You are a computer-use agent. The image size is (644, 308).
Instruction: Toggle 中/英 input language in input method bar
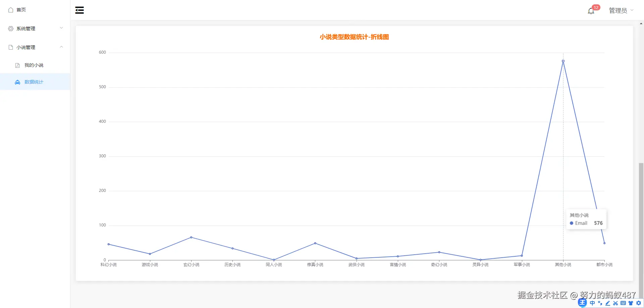click(592, 303)
